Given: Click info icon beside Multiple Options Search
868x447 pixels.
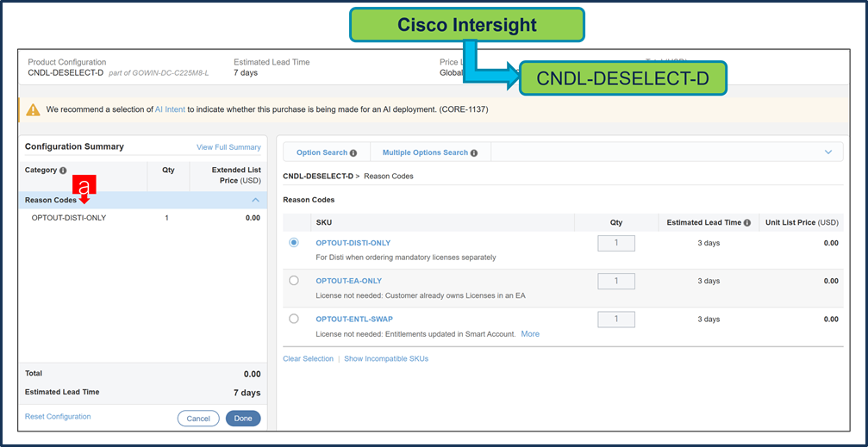Looking at the screenshot, I should tap(474, 152).
